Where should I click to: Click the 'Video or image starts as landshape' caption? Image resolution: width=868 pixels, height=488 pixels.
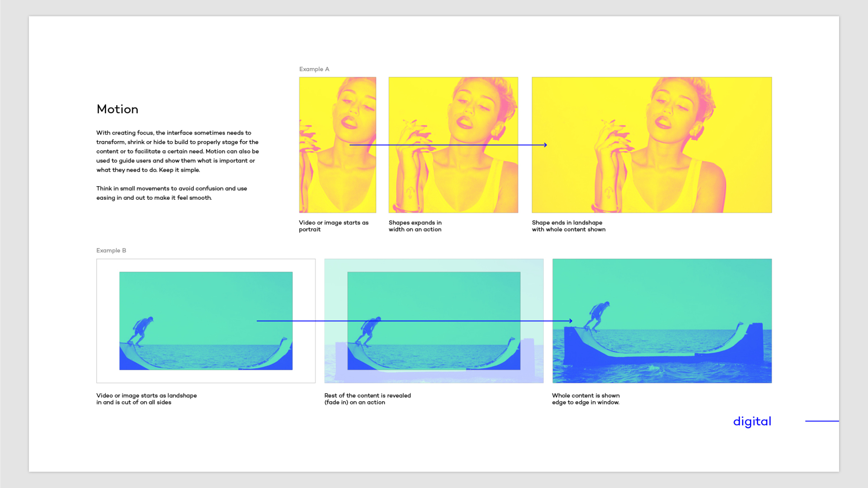pos(146,399)
